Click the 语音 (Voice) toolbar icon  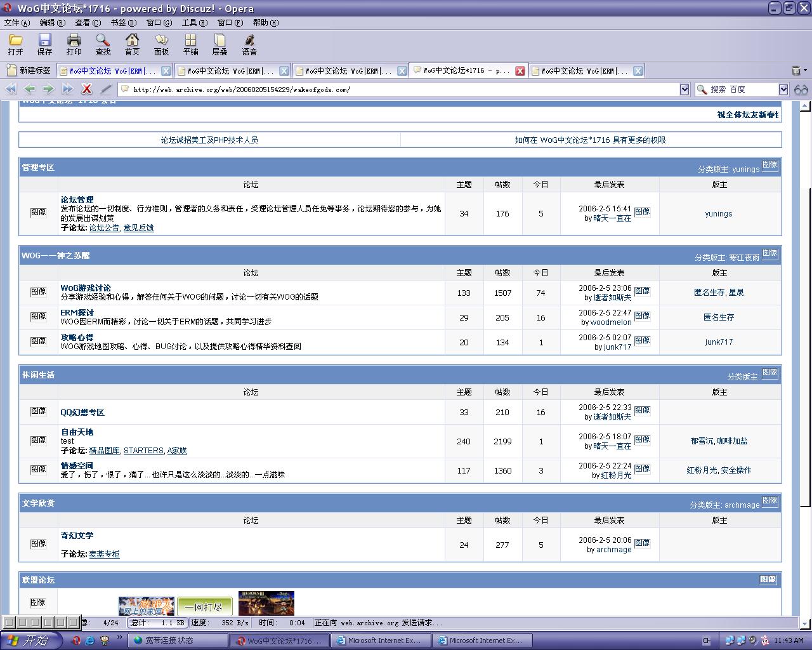(249, 44)
